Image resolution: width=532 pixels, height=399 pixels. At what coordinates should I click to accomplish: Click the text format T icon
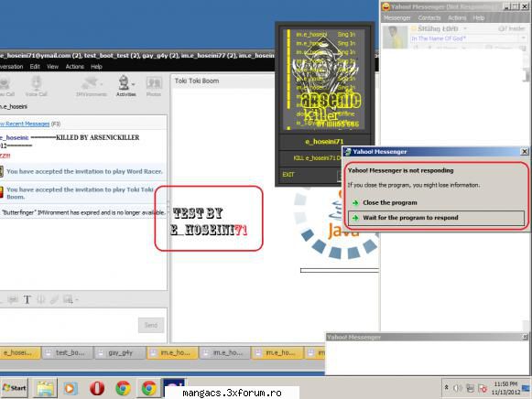[27, 299]
